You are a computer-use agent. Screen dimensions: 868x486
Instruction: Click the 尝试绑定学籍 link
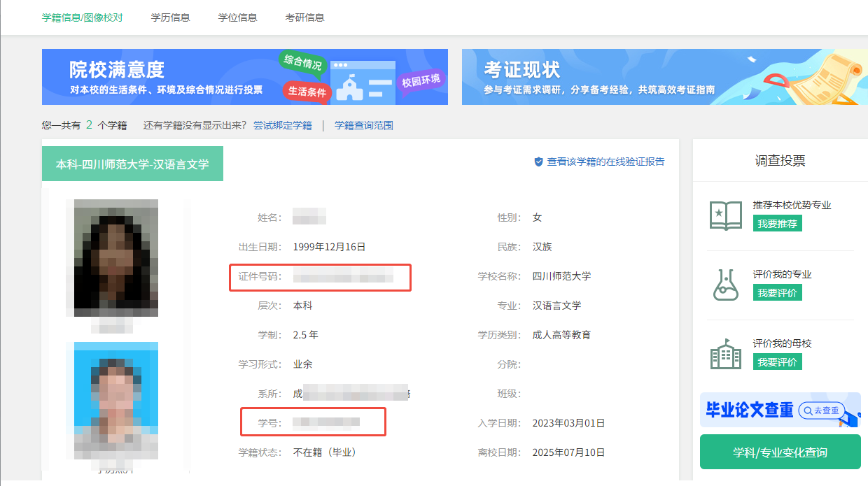tap(282, 126)
